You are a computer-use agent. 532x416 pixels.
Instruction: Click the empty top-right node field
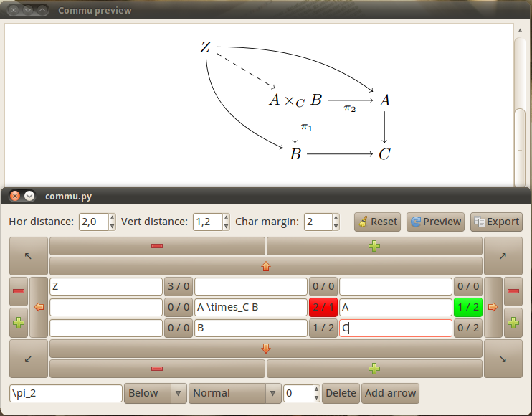click(x=396, y=286)
